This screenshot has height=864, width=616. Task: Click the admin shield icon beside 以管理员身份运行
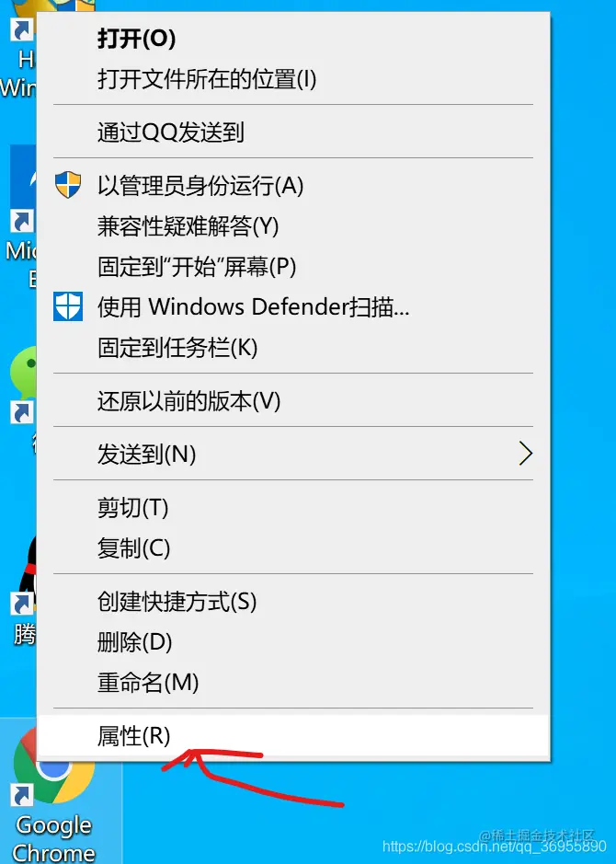[68, 185]
